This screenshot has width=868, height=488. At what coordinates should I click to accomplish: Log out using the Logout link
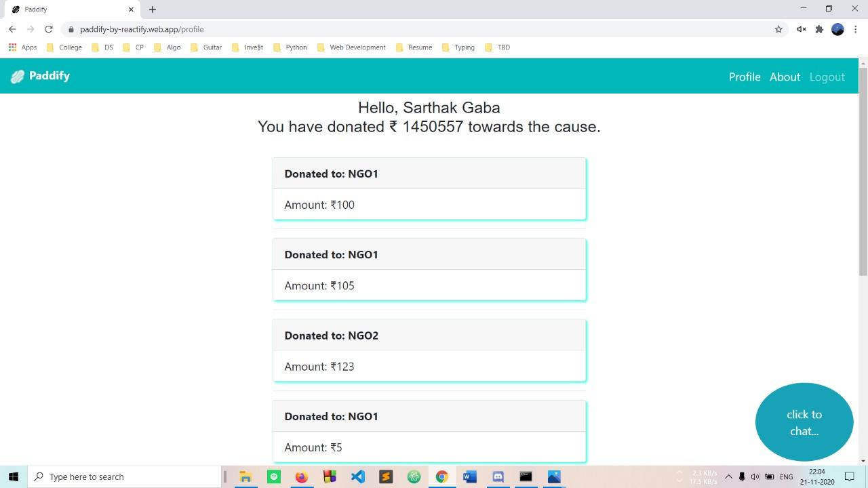(x=827, y=77)
